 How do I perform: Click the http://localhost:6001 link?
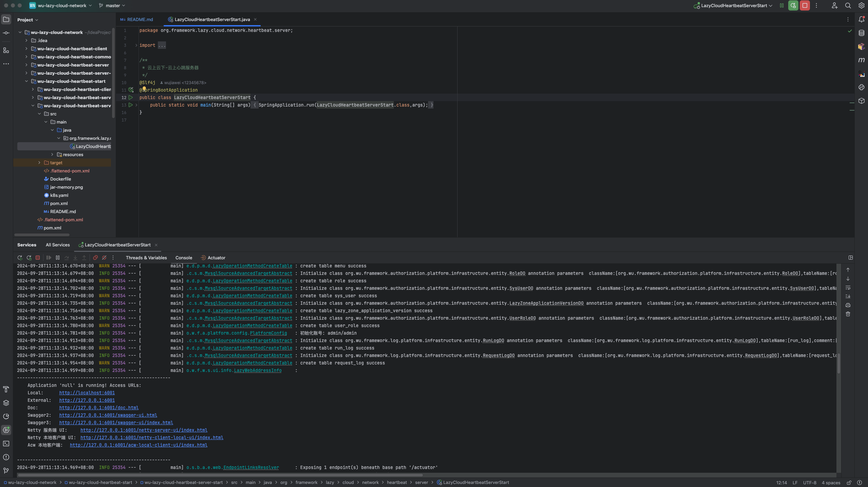pos(87,393)
